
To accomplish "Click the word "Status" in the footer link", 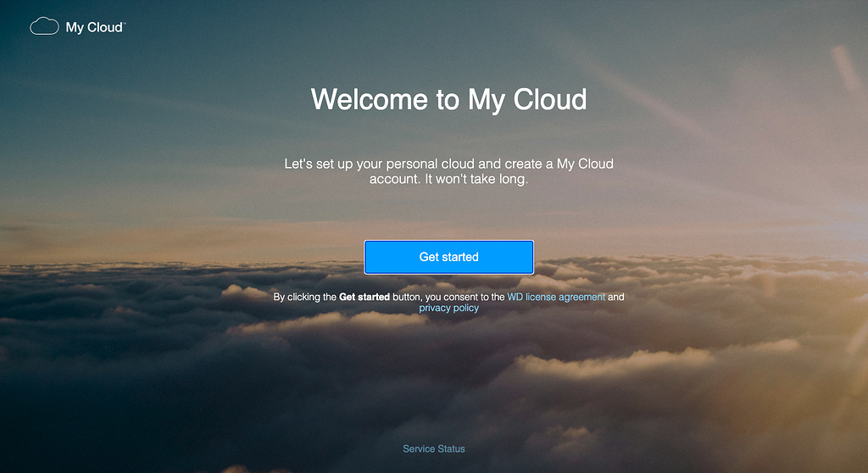I will click(450, 448).
